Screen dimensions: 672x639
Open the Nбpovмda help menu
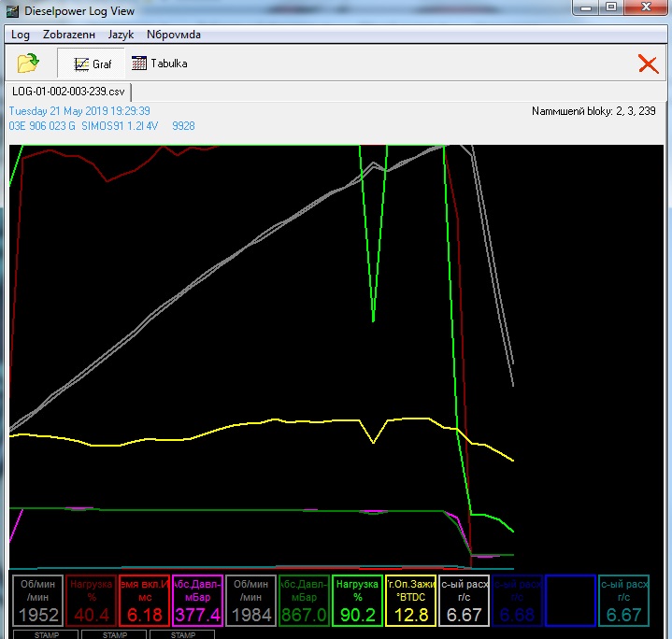(174, 35)
